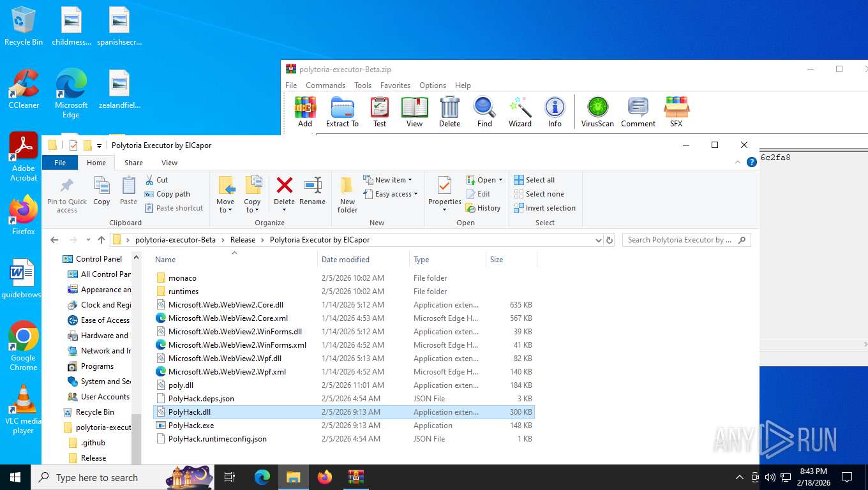Click Add in the WinRAR toolbar

click(x=305, y=112)
